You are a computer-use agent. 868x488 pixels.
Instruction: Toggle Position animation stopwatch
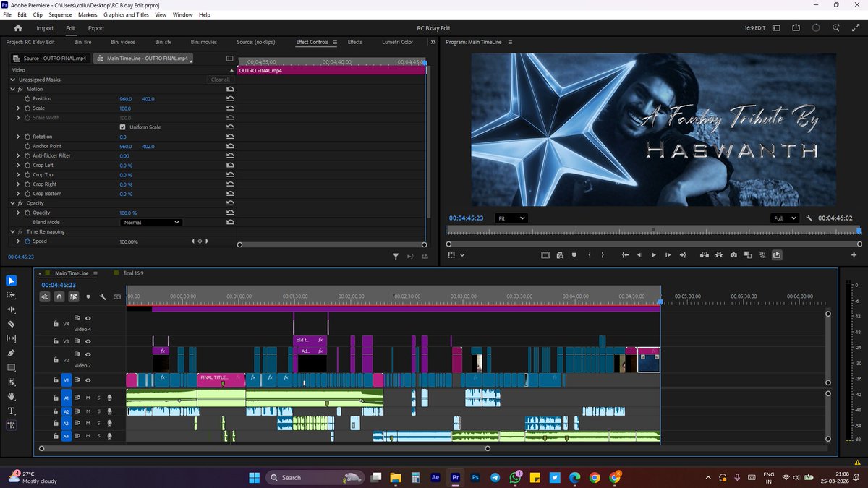28,98
